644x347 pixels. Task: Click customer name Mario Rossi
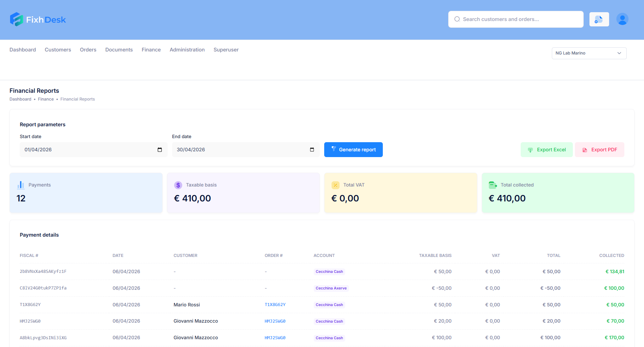(187, 305)
